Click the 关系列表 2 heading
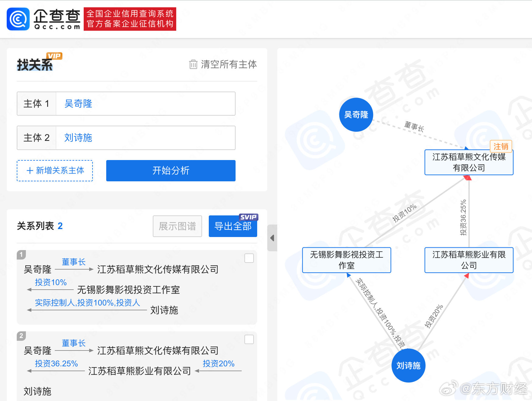The image size is (532, 401). click(40, 226)
